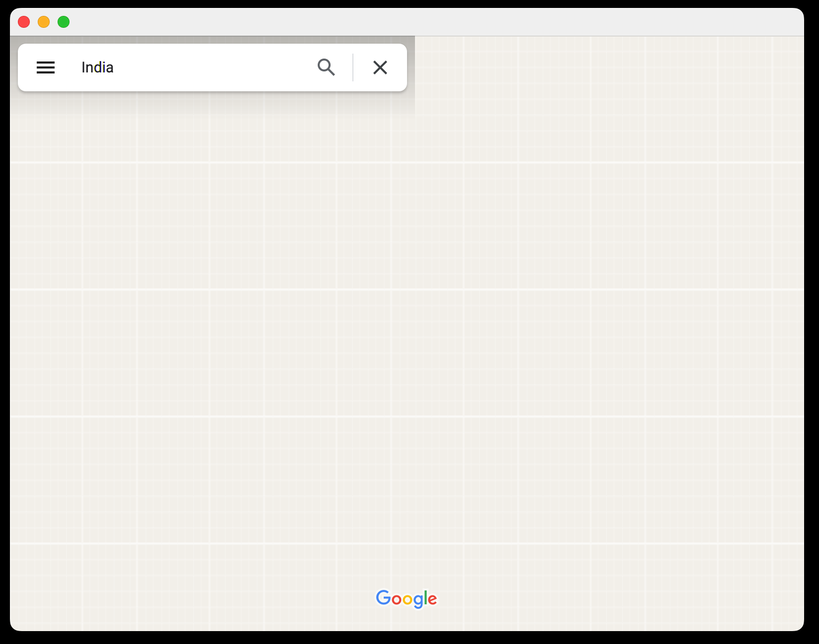
Task: Click the Google logo on the map
Action: click(407, 598)
